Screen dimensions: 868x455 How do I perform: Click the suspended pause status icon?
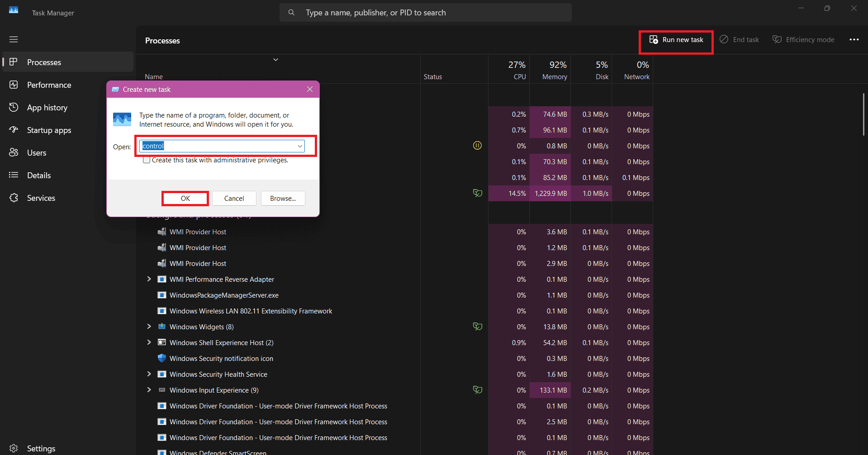click(477, 146)
